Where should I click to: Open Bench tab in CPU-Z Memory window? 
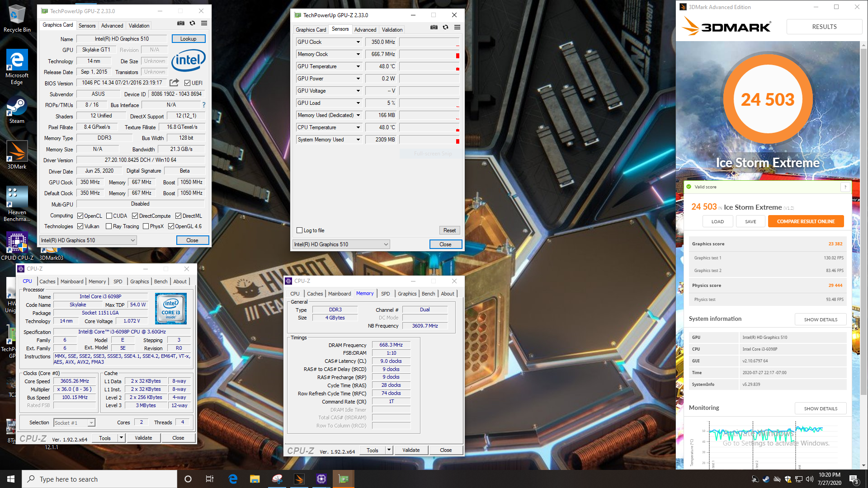tap(428, 294)
